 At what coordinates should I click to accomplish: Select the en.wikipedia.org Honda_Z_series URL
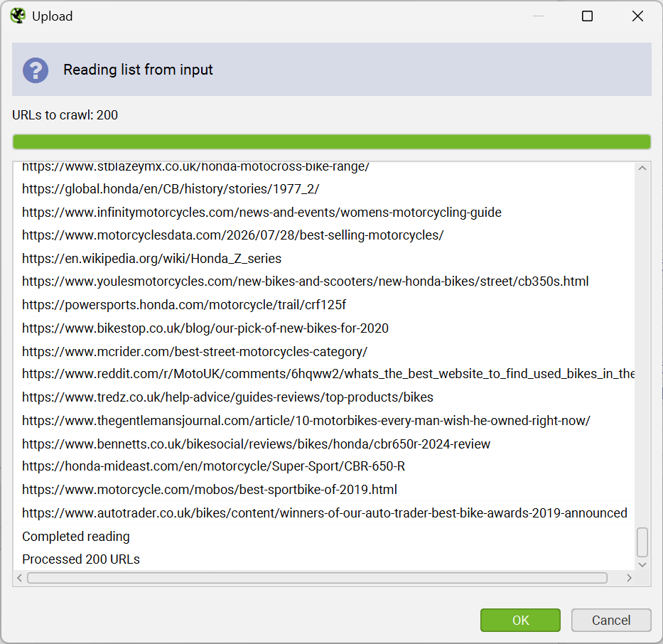click(152, 258)
